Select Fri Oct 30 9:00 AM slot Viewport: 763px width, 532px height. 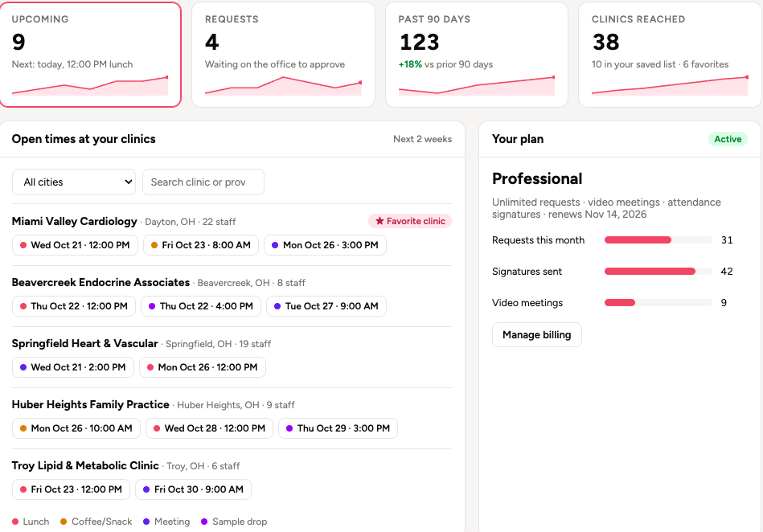(x=193, y=489)
